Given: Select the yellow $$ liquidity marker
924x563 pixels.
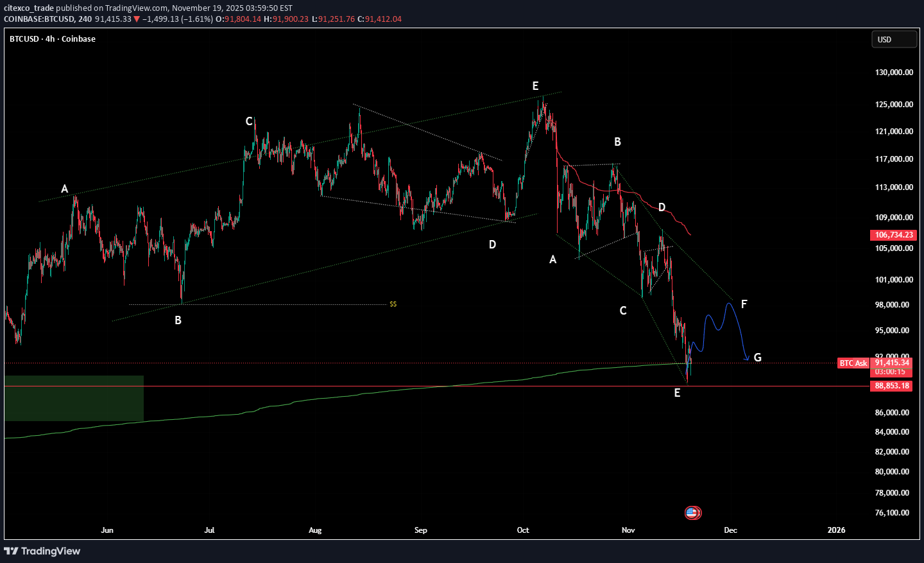Looking at the screenshot, I should (x=393, y=304).
